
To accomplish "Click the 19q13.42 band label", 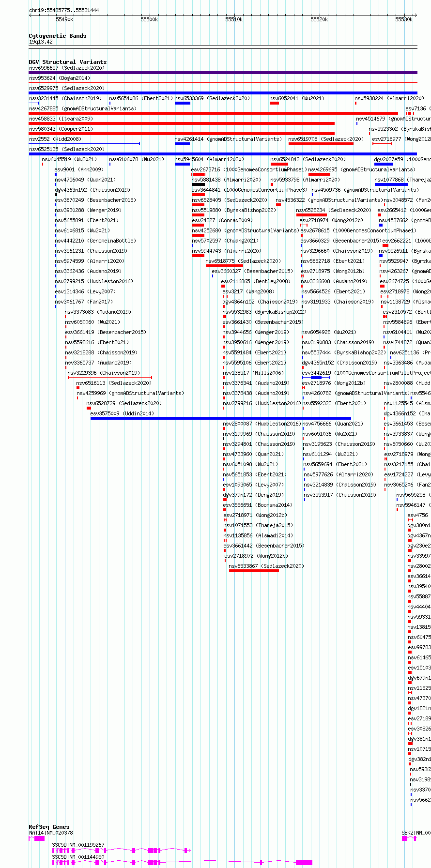I will (x=41, y=42).
